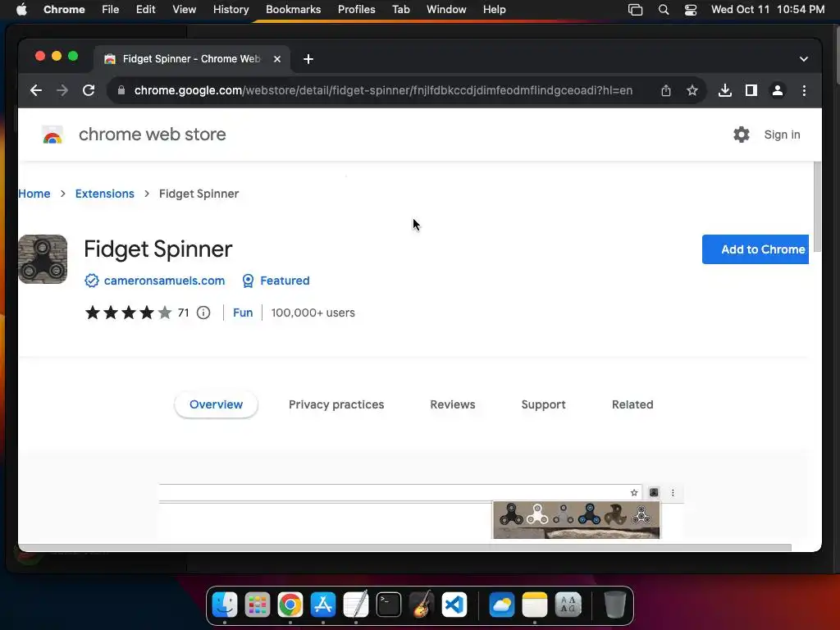Click the browser forward arrow

point(62,90)
